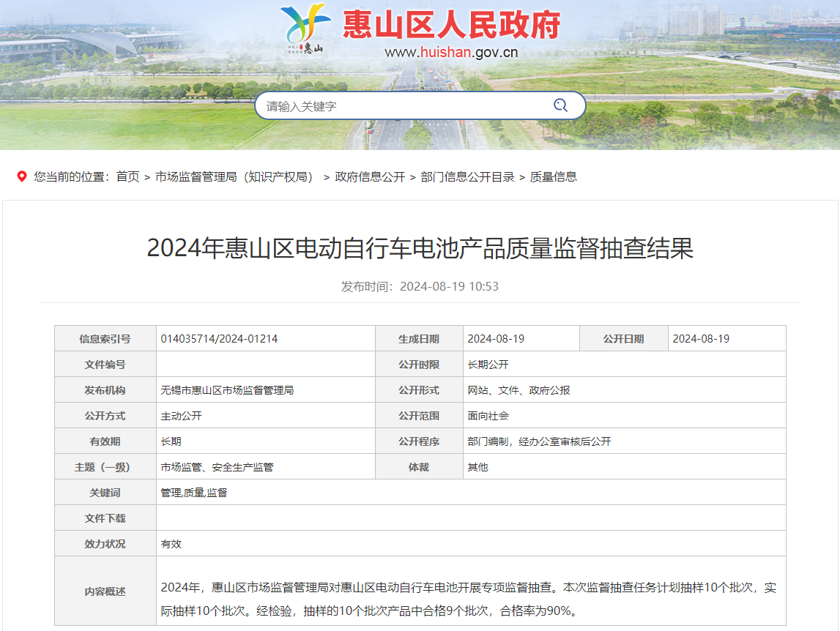Viewport: 840px width, 631px height.
Task: Open 政府信息公开 breadcrumb link
Action: (370, 176)
